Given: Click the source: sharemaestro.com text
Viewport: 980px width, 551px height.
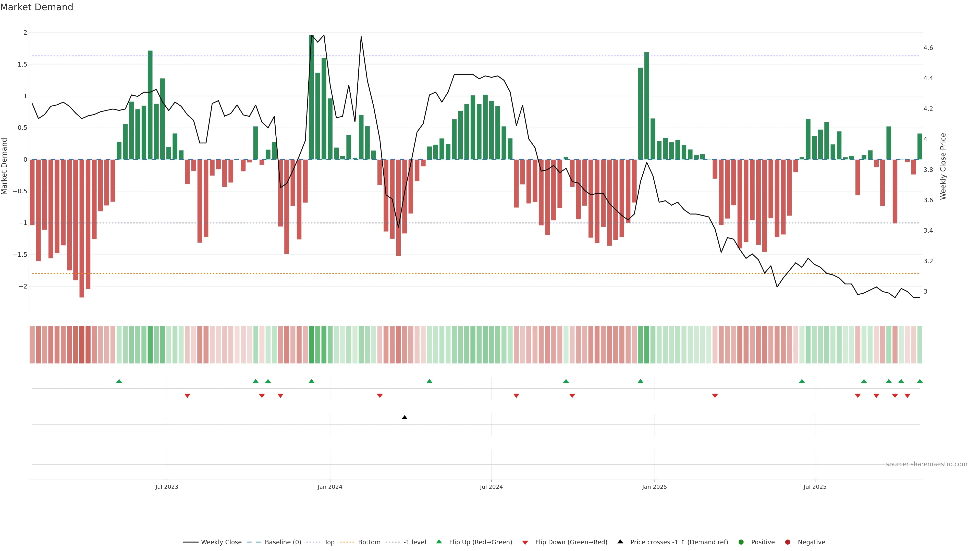Looking at the screenshot, I should pyautogui.click(x=926, y=464).
